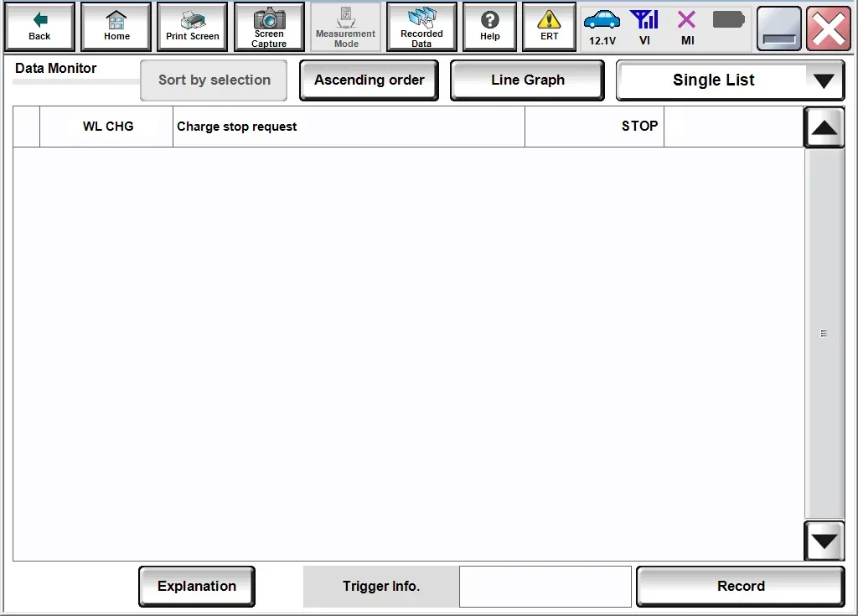Click the scroll down arrow button
The width and height of the screenshot is (858, 616).
click(824, 541)
